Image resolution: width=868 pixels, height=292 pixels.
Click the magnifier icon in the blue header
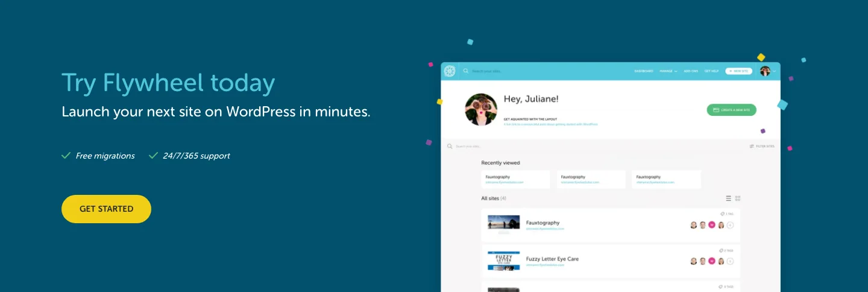point(465,71)
